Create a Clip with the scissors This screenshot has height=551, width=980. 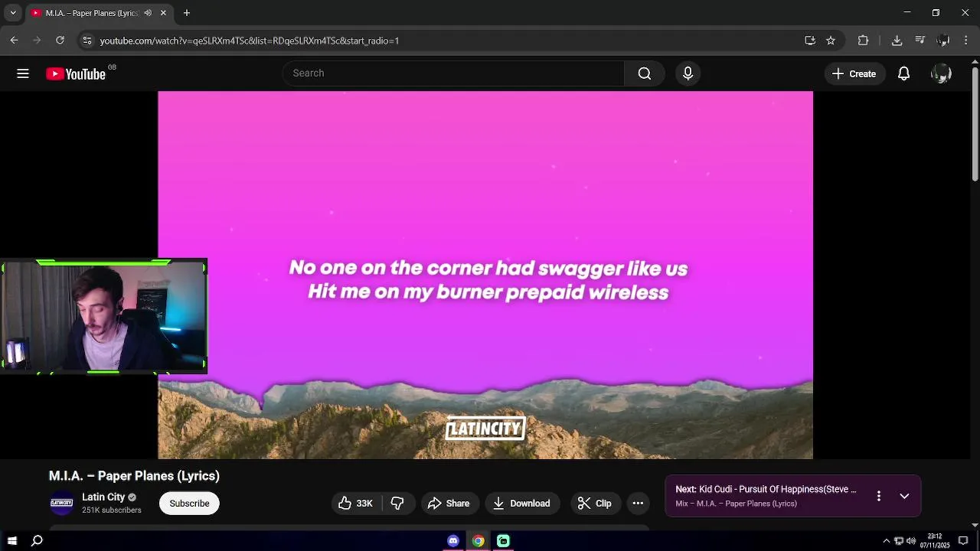(595, 503)
